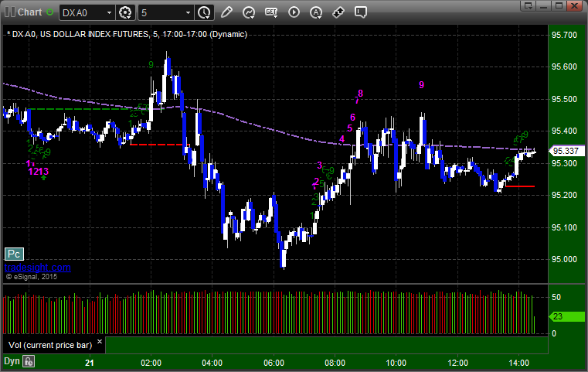Screen dimensions: 588x372
Task: Click the chart title DX A0 US DOLLAR INDEX FUTURES
Action: 127,34
